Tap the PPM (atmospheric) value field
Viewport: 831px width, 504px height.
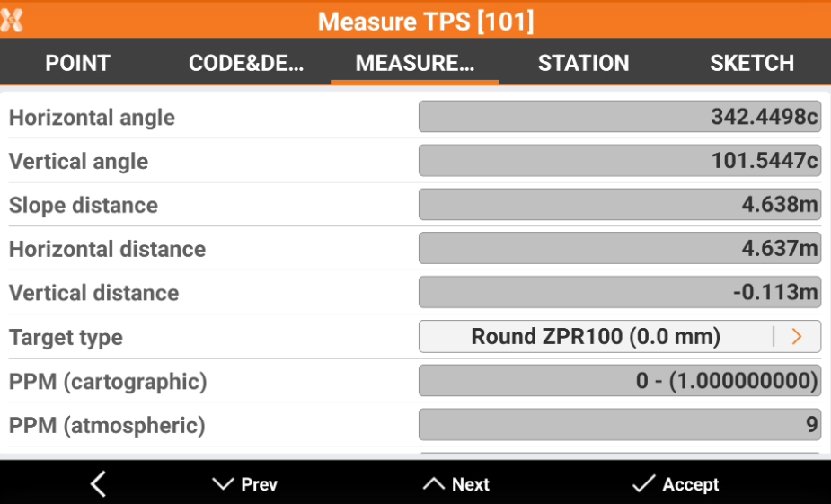tap(619, 425)
